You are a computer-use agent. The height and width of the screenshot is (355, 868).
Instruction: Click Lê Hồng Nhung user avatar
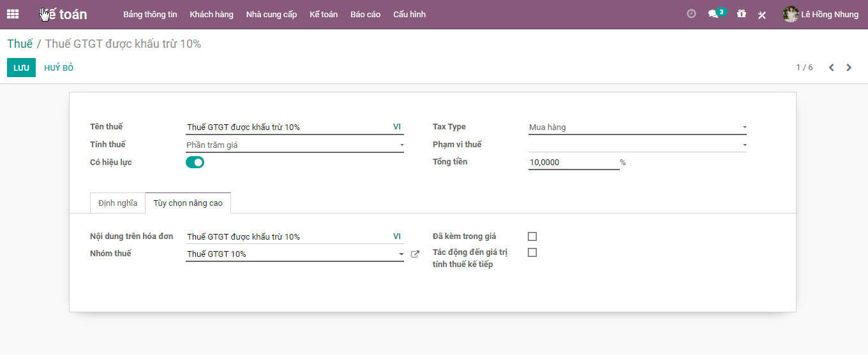pyautogui.click(x=791, y=14)
